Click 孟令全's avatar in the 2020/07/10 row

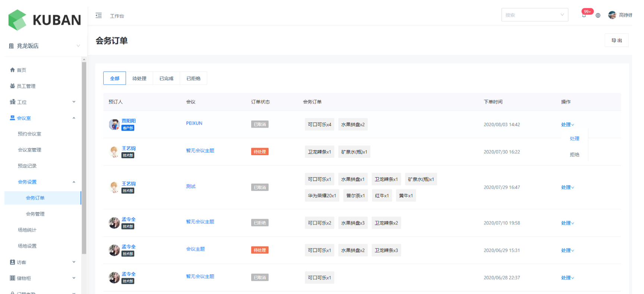(114, 223)
